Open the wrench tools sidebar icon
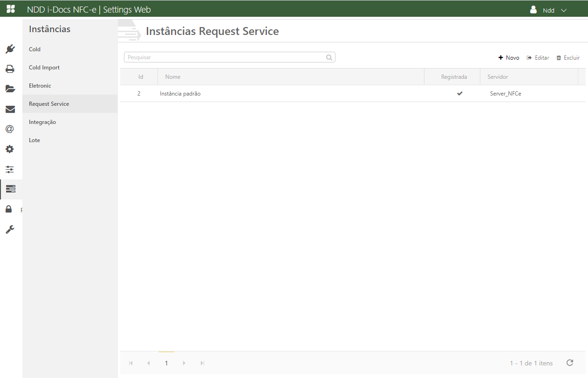 pyautogui.click(x=10, y=229)
